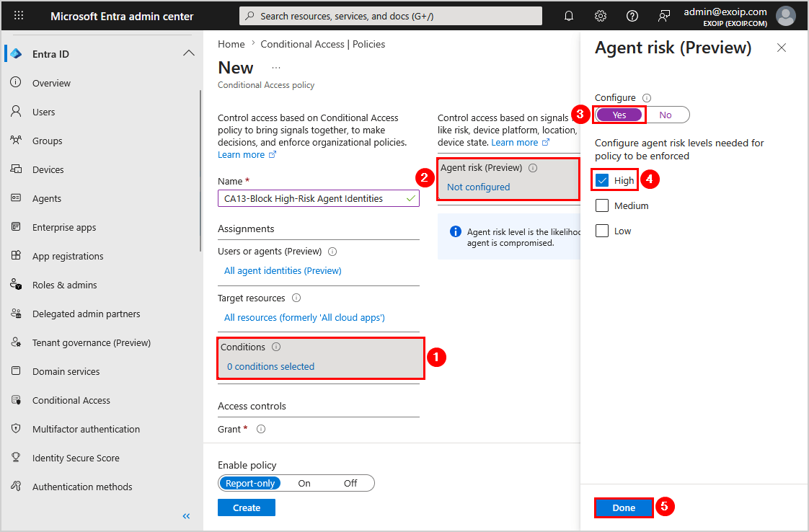Show info tooltip for Conditions
The height and width of the screenshot is (532, 809).
(x=276, y=347)
